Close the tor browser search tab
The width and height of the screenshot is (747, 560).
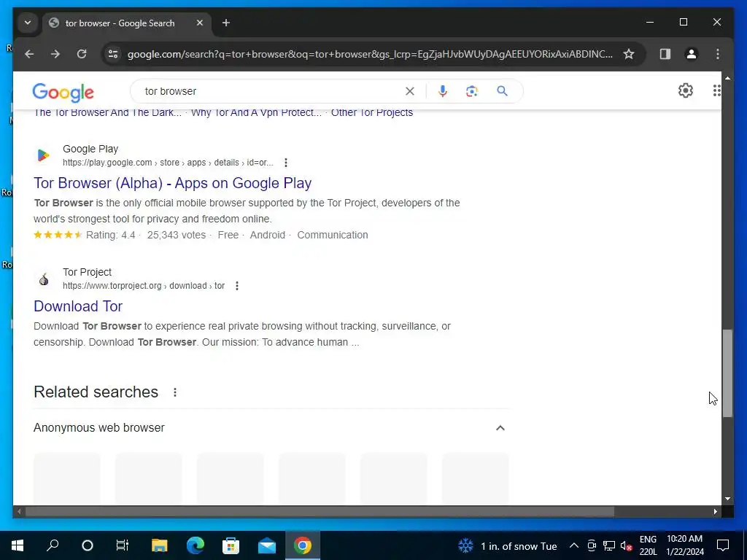pos(200,23)
